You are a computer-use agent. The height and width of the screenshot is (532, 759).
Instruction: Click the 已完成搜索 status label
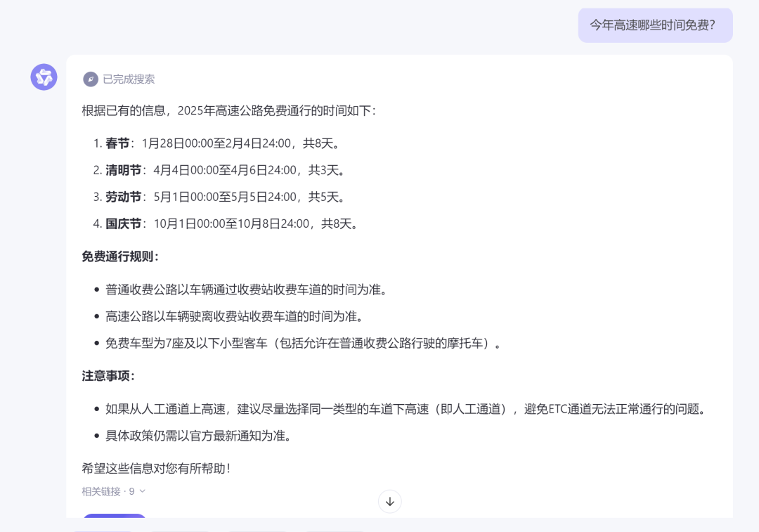(x=130, y=79)
